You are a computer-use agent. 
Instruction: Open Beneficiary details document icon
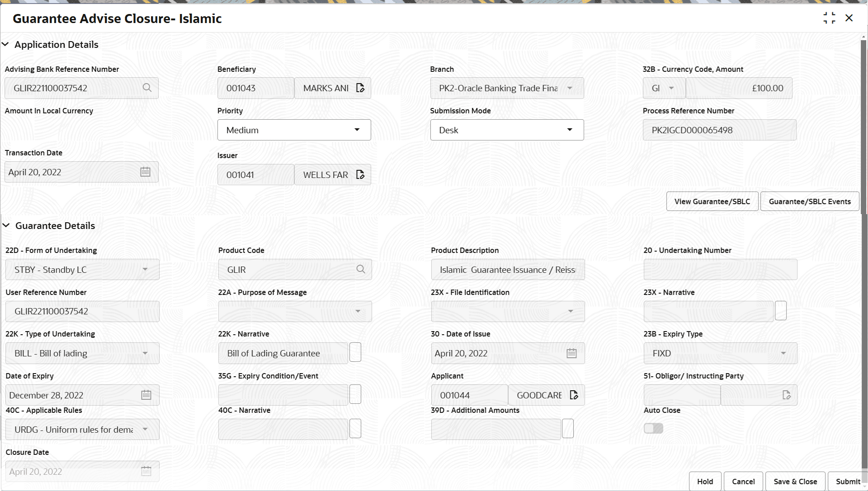tap(360, 88)
